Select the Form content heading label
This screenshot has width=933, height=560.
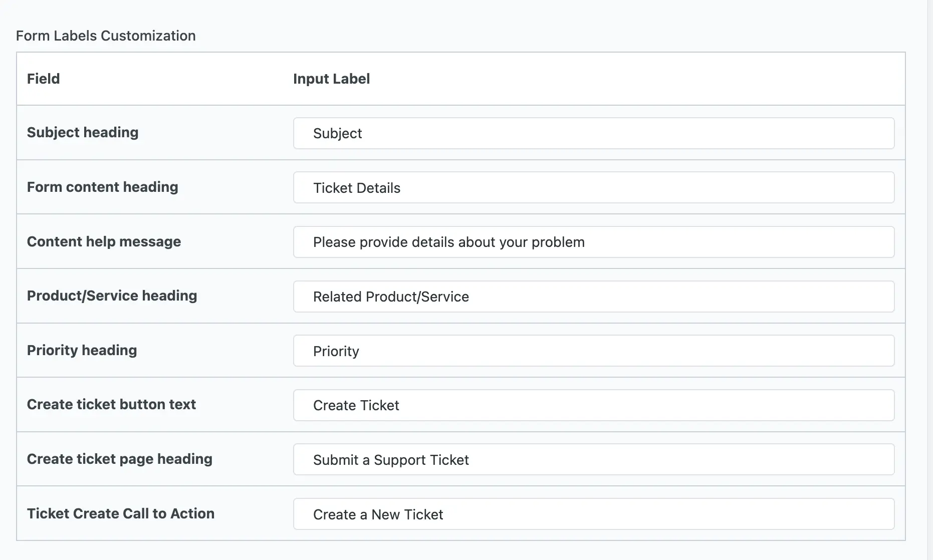point(103,187)
